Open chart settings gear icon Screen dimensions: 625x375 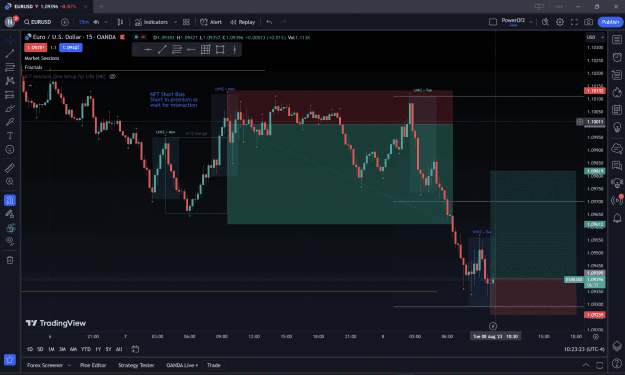tap(560, 22)
